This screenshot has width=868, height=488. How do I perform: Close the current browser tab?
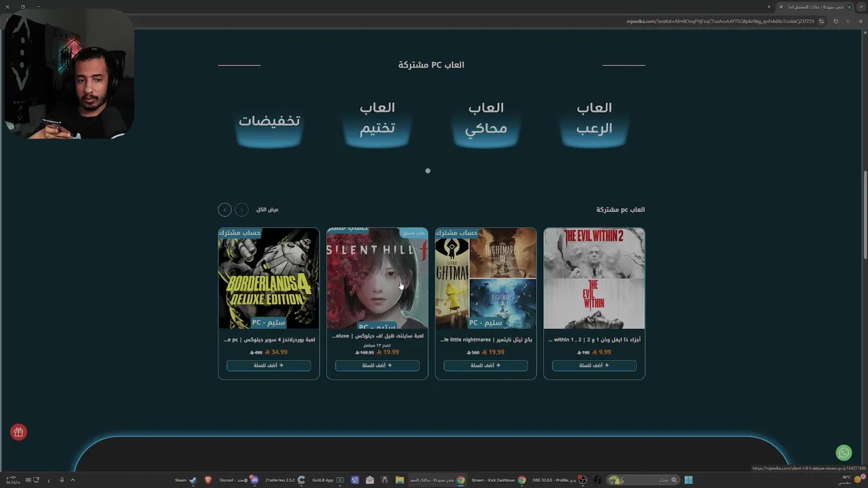point(781,7)
